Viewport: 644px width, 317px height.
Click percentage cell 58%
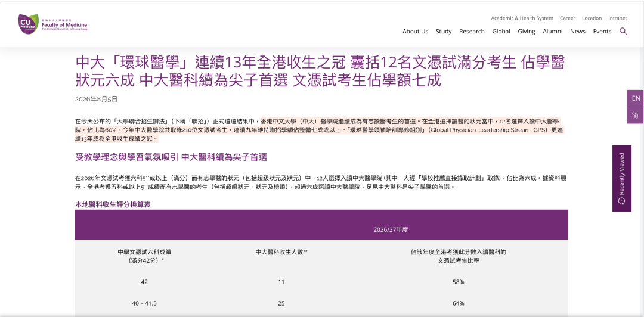click(459, 282)
